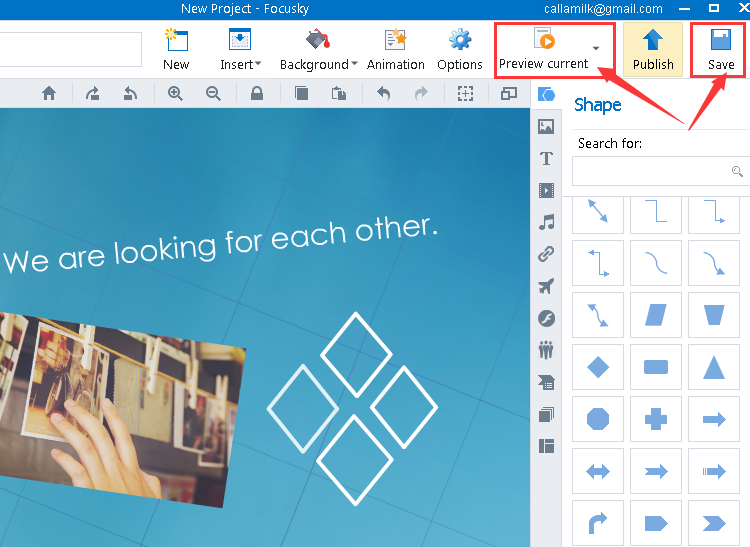Open the Hyperlink sidebar tool

click(x=546, y=254)
